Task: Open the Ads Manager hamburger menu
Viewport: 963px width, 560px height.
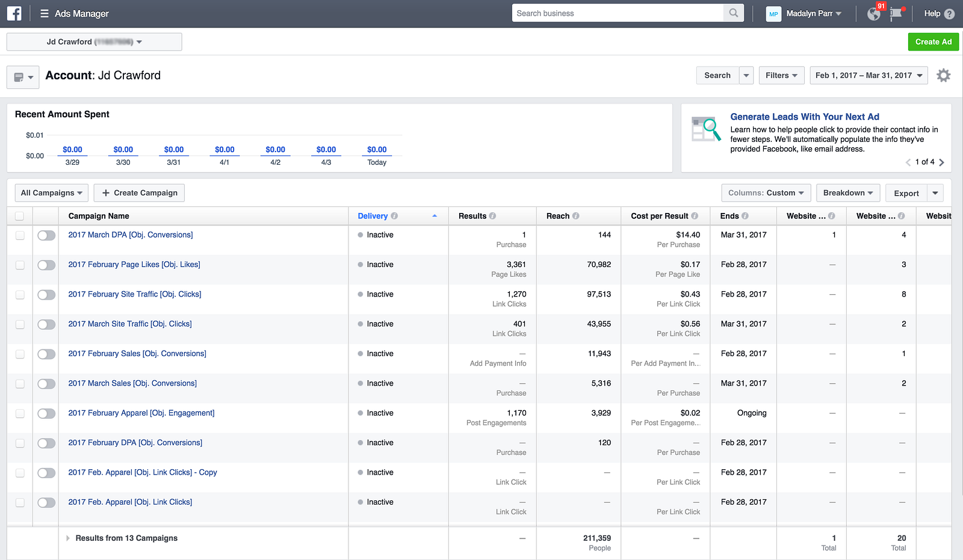Action: pyautogui.click(x=44, y=13)
